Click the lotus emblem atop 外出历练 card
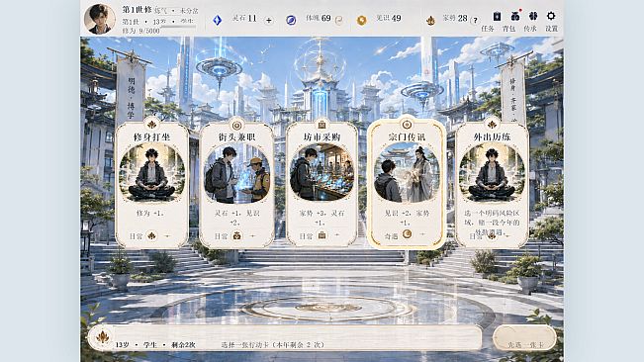Image resolution: width=644 pixels, height=362 pixels. tap(492, 124)
